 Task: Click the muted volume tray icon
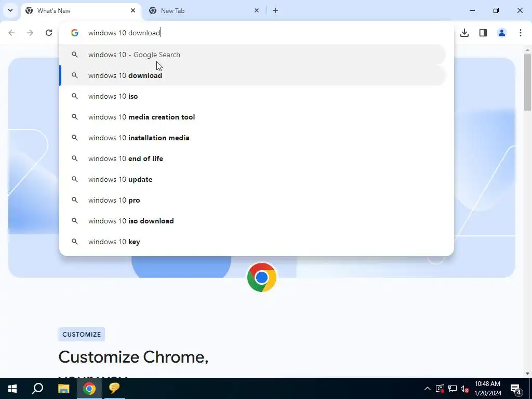coord(465,389)
